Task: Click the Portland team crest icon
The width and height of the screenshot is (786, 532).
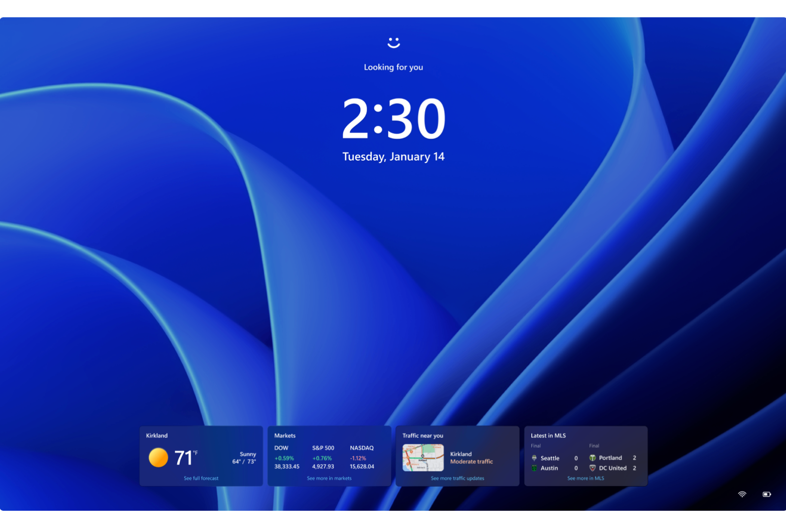Action: point(592,458)
